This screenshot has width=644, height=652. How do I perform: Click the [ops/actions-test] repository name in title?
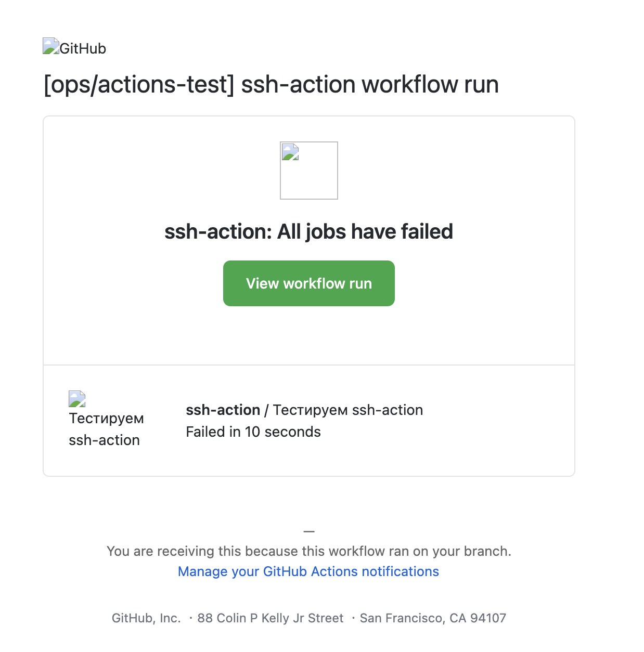[139, 85]
